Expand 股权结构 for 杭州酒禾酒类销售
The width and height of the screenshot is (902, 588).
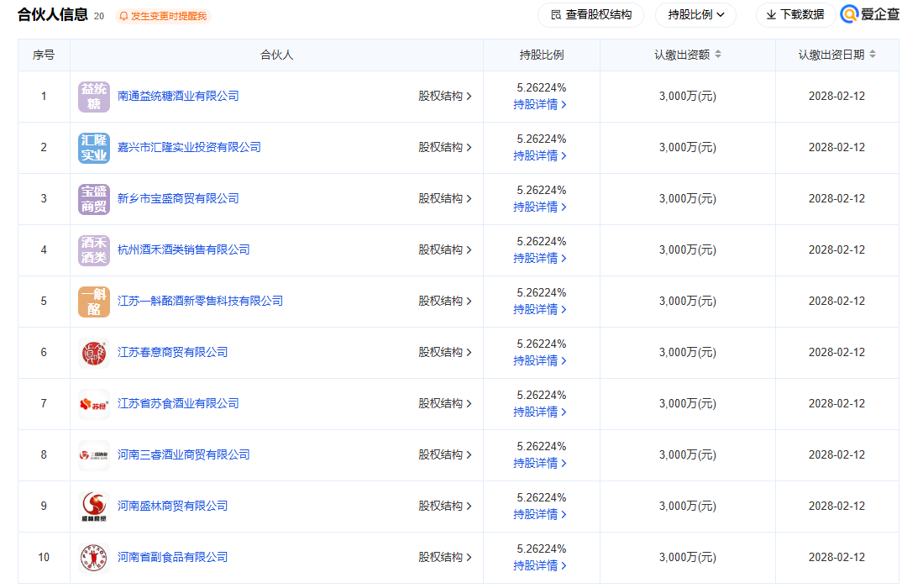(x=445, y=249)
